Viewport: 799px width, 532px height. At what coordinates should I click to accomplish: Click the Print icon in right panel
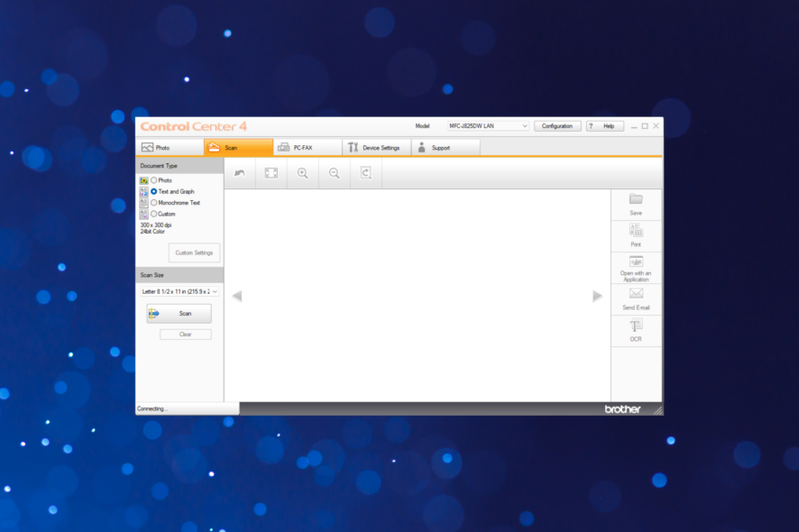[636, 230]
